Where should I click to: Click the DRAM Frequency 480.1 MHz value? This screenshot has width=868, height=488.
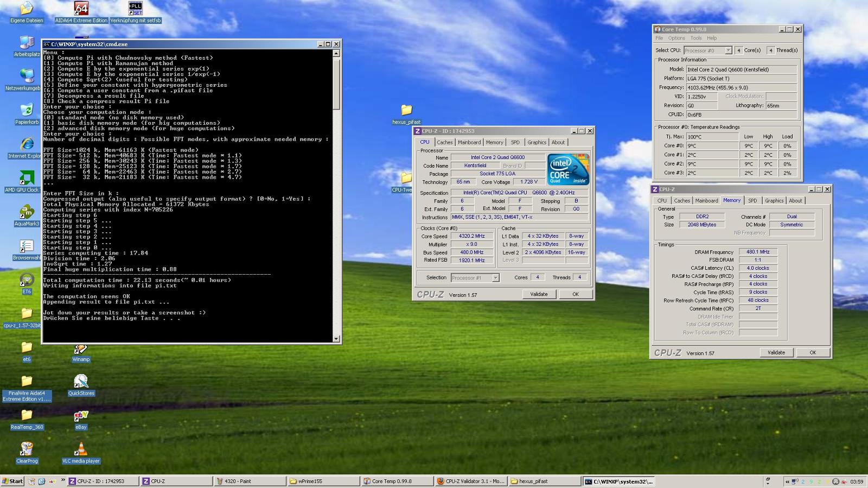pyautogui.click(x=758, y=252)
